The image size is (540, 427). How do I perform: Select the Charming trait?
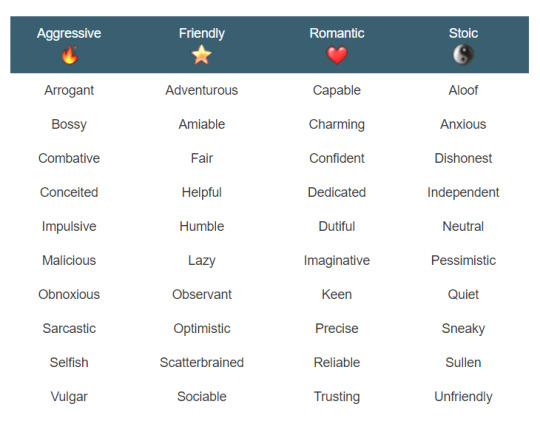(x=337, y=125)
